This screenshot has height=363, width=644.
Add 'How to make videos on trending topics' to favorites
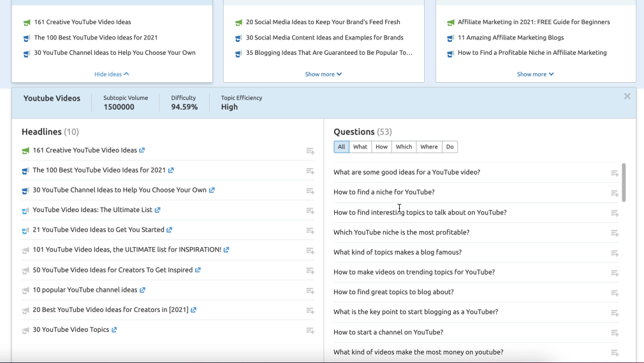pos(615,273)
